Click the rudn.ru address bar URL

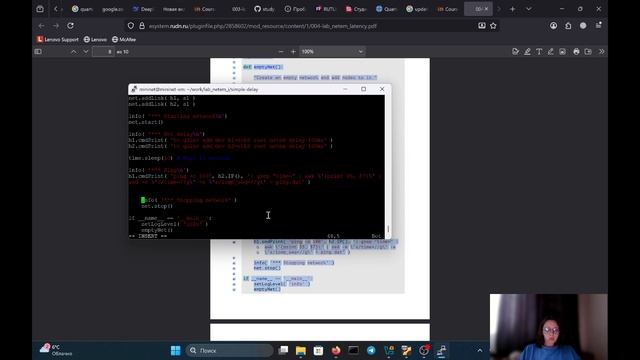[x=262, y=26]
